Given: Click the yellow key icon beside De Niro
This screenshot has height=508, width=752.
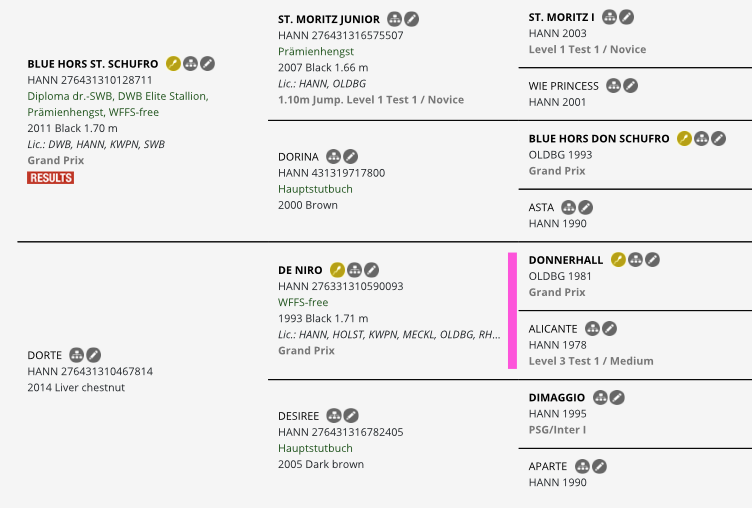Looking at the screenshot, I should click(337, 270).
